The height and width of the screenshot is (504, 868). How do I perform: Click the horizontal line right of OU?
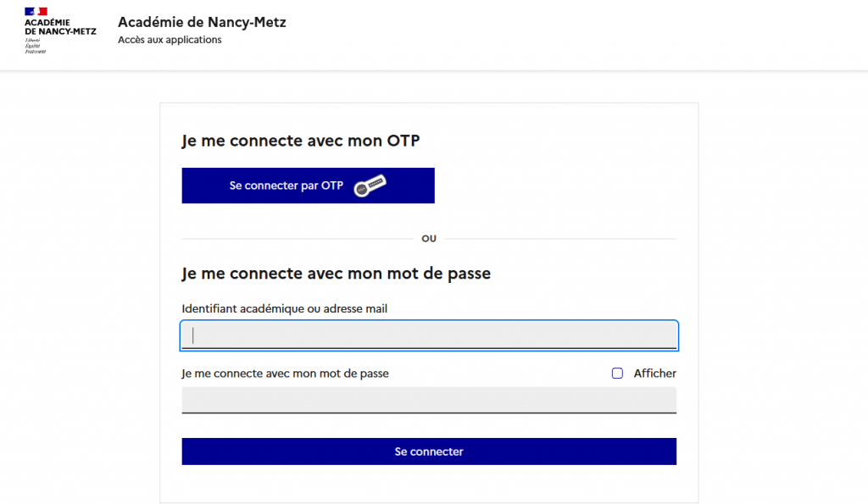point(559,239)
